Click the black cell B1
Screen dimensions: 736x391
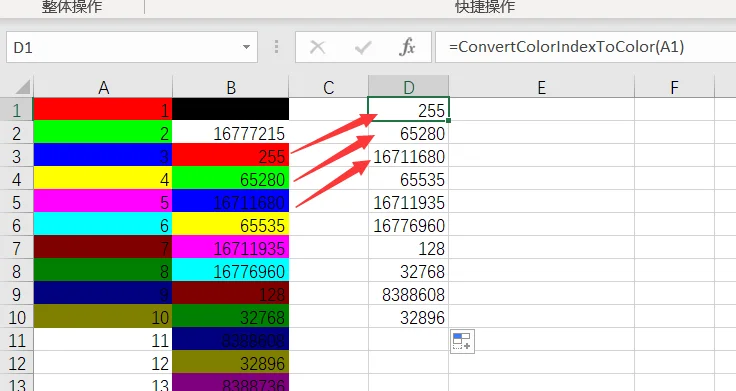click(x=230, y=109)
